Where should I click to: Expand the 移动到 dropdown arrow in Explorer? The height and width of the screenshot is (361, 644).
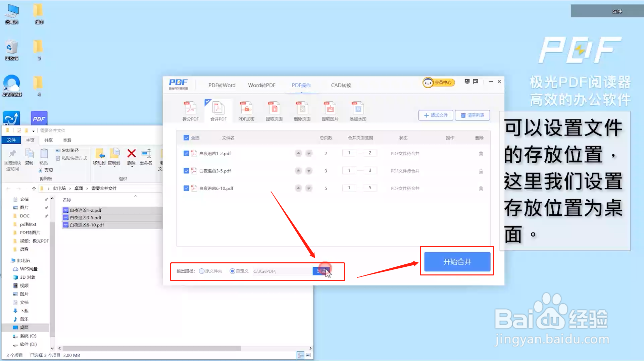pos(100,166)
